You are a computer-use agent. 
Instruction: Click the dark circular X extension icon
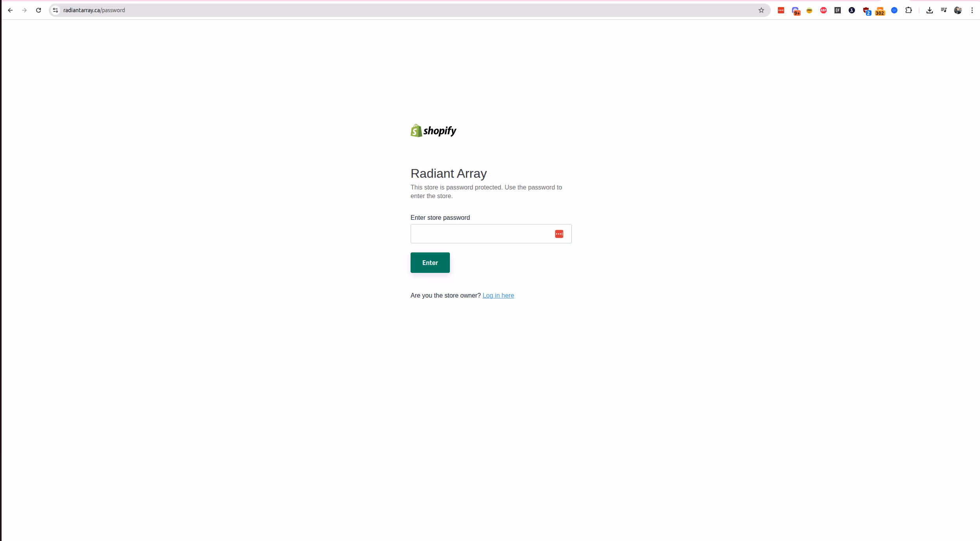852,10
